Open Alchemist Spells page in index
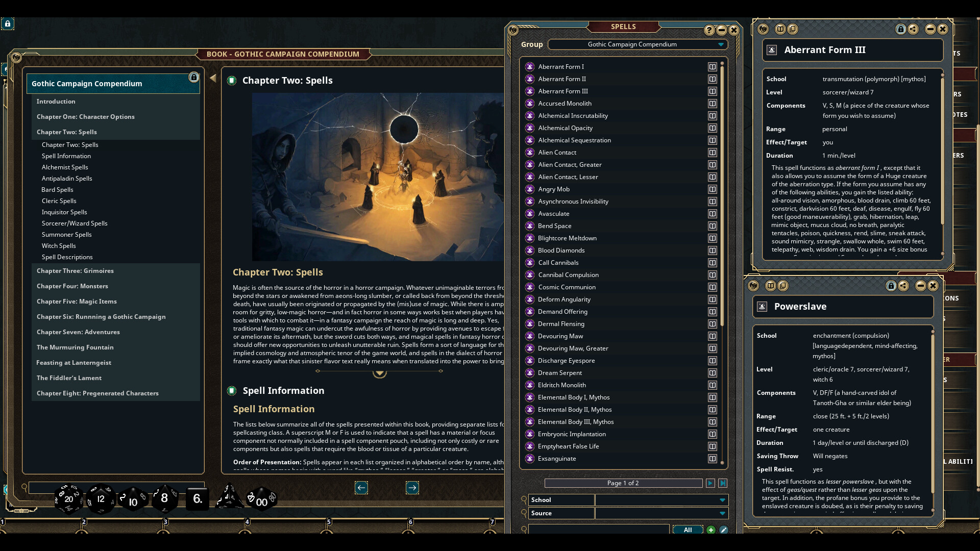The height and width of the screenshot is (551, 980). (65, 167)
